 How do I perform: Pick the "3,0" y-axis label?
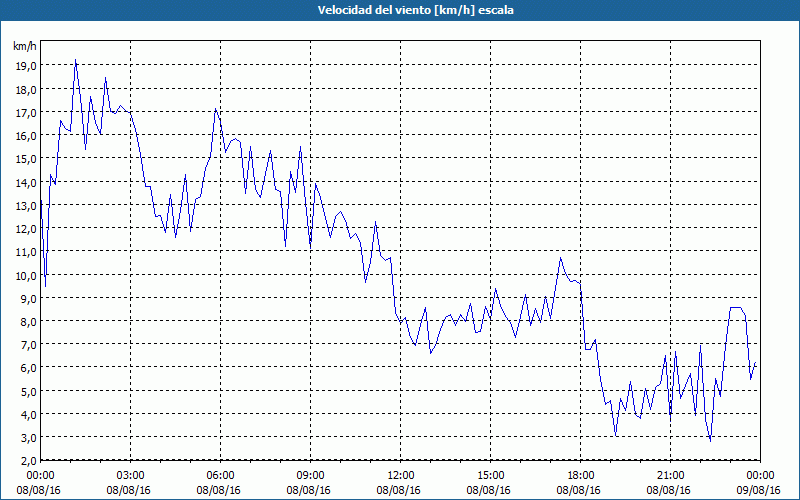click(x=29, y=438)
